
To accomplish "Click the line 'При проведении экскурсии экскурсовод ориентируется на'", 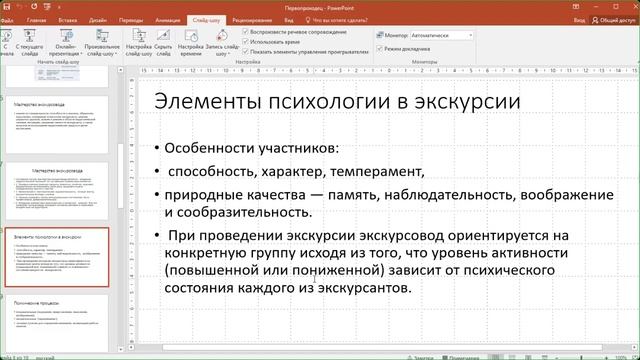I will pyautogui.click(x=368, y=236).
